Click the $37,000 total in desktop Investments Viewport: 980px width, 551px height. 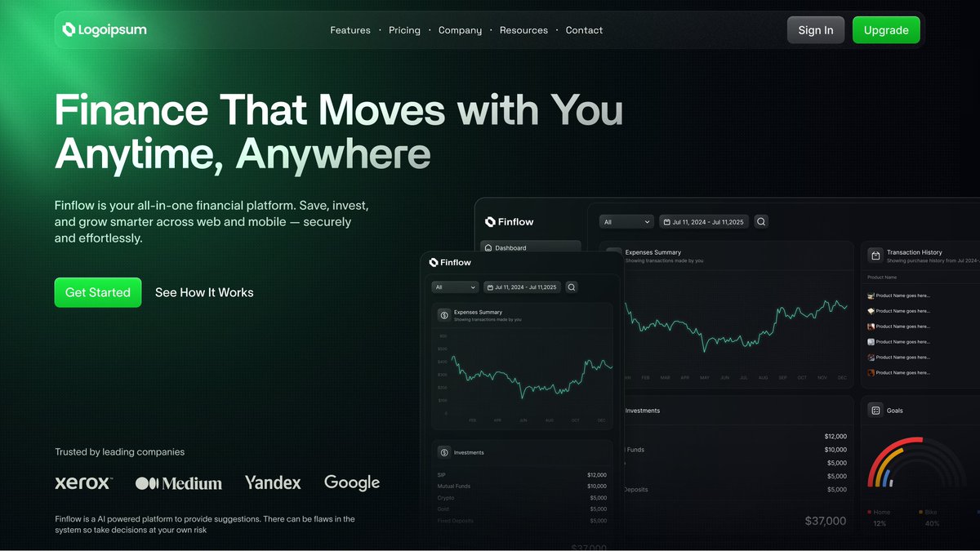(x=826, y=521)
